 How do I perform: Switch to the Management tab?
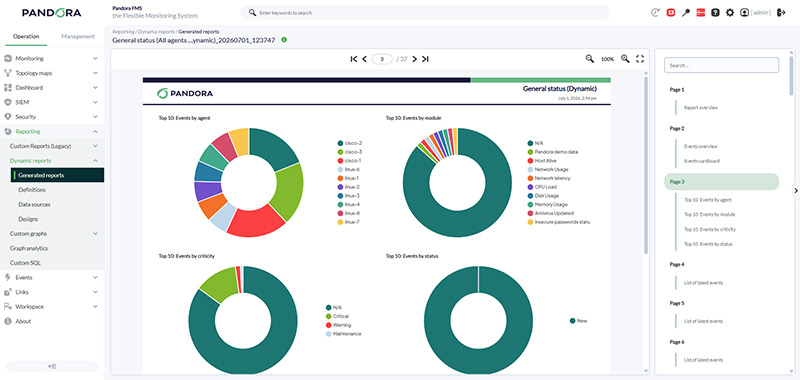[78, 36]
